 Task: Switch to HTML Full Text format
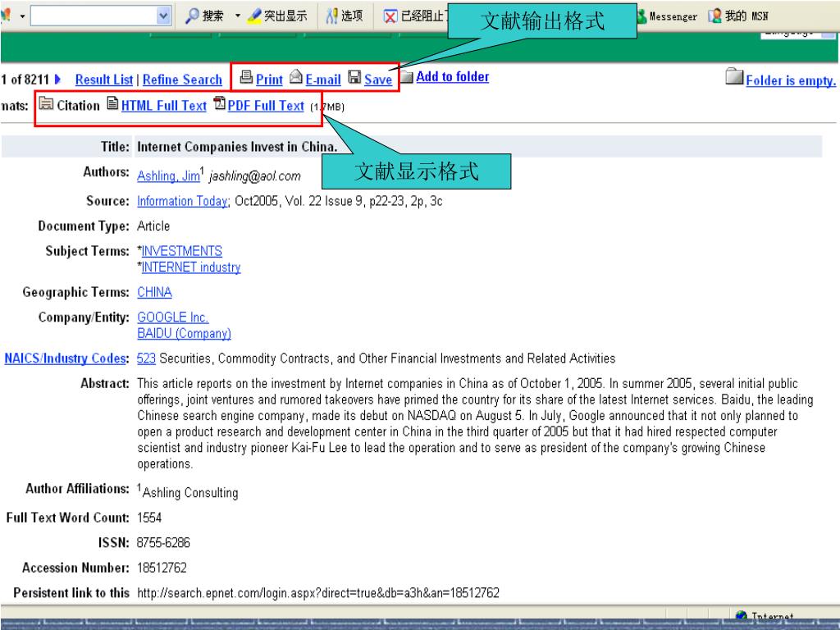pos(163,106)
